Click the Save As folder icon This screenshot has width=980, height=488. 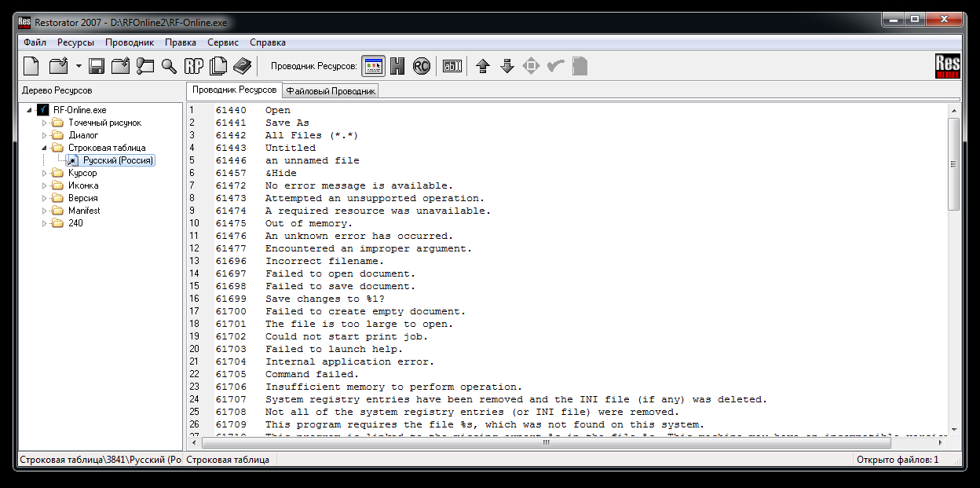click(120, 66)
